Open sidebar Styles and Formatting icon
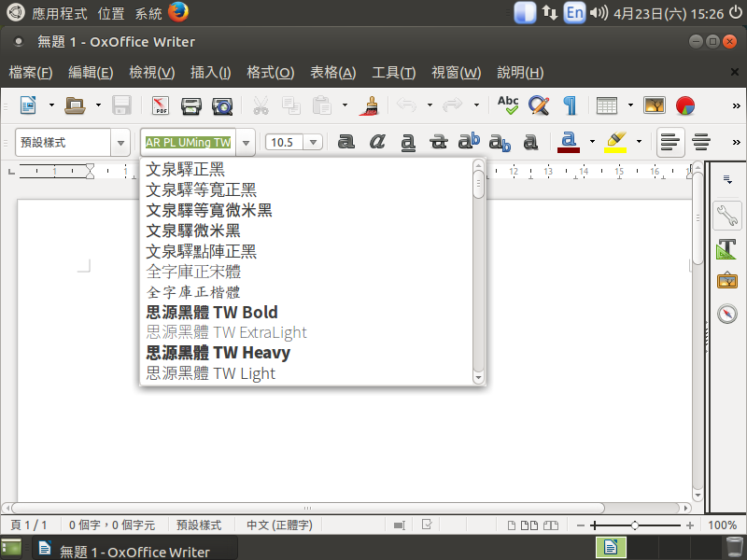Viewport: 747px width, 560px height. (727, 249)
